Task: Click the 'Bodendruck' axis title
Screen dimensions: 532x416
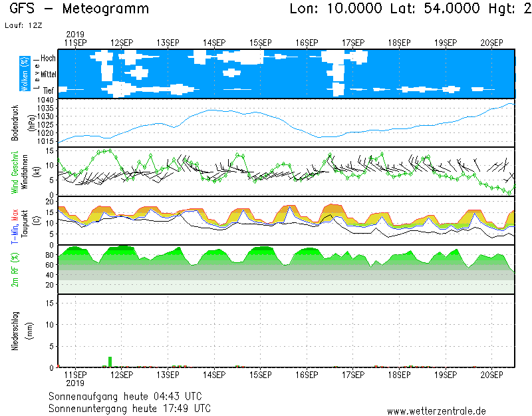Action: click(x=15, y=123)
